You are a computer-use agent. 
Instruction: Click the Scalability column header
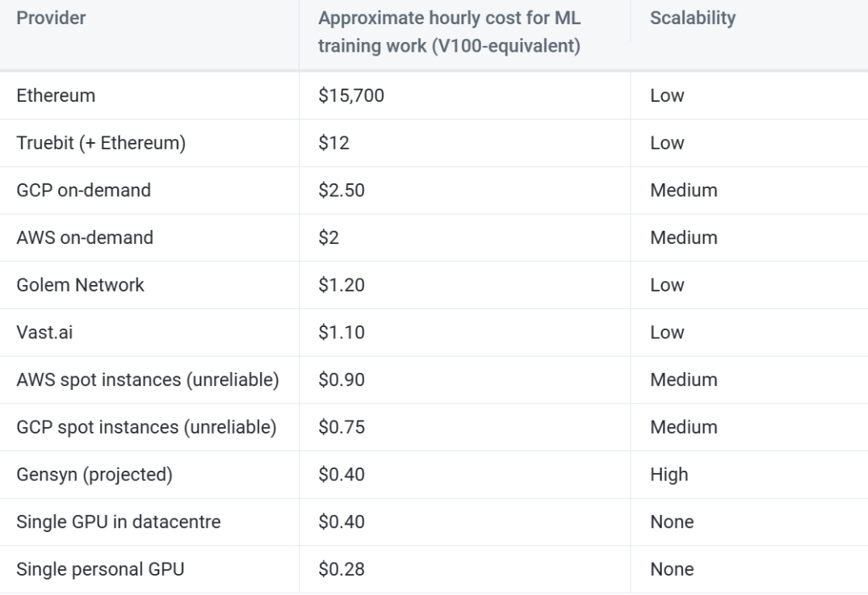click(x=692, y=19)
